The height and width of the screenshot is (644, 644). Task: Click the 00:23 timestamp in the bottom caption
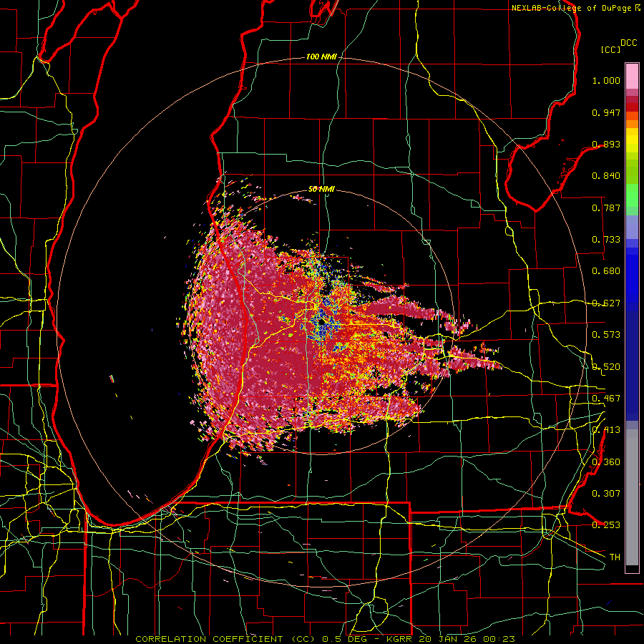click(x=497, y=639)
